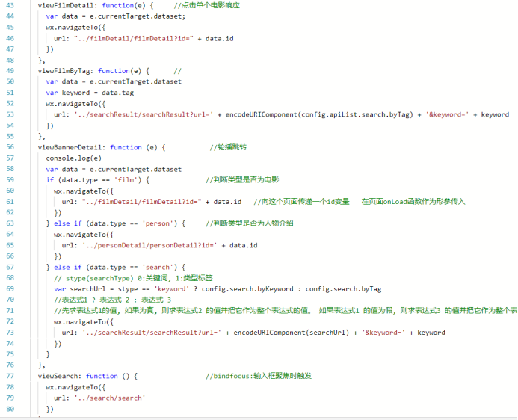The width and height of the screenshot is (518, 420).
Task: Click "../filmDetail/filmDetail?id=" string on line 61
Action: point(142,202)
